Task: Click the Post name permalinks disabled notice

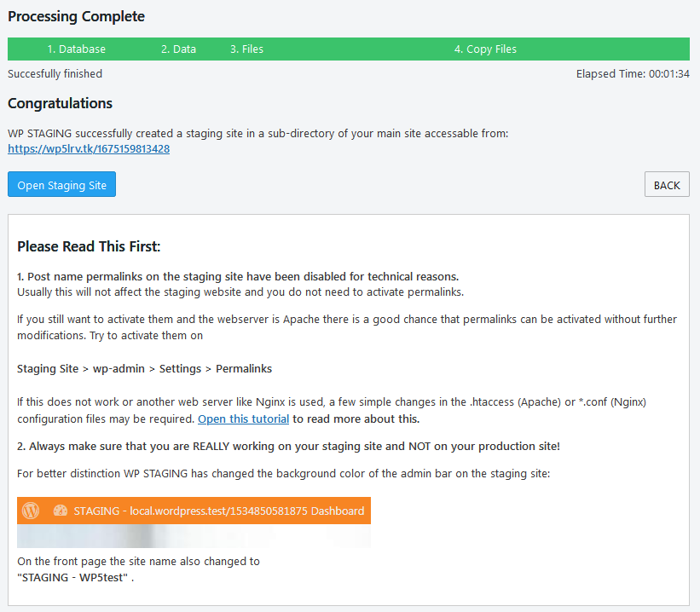Action: pyautogui.click(x=238, y=276)
